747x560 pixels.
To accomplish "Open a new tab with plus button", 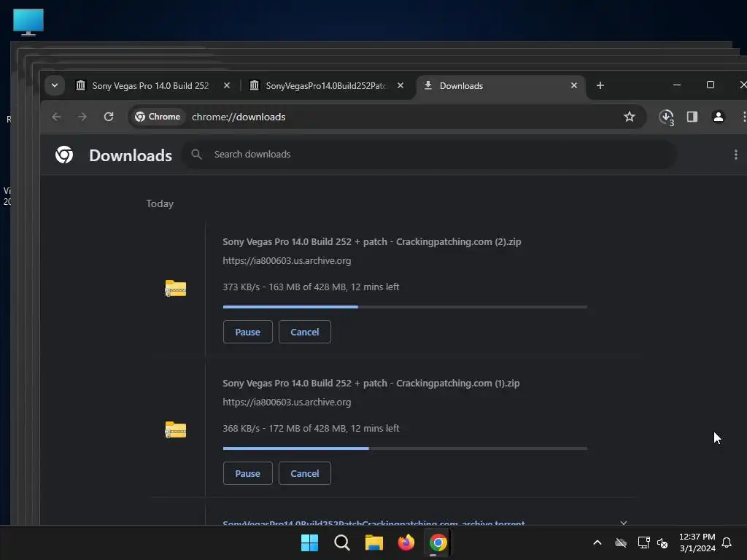I will click(600, 86).
